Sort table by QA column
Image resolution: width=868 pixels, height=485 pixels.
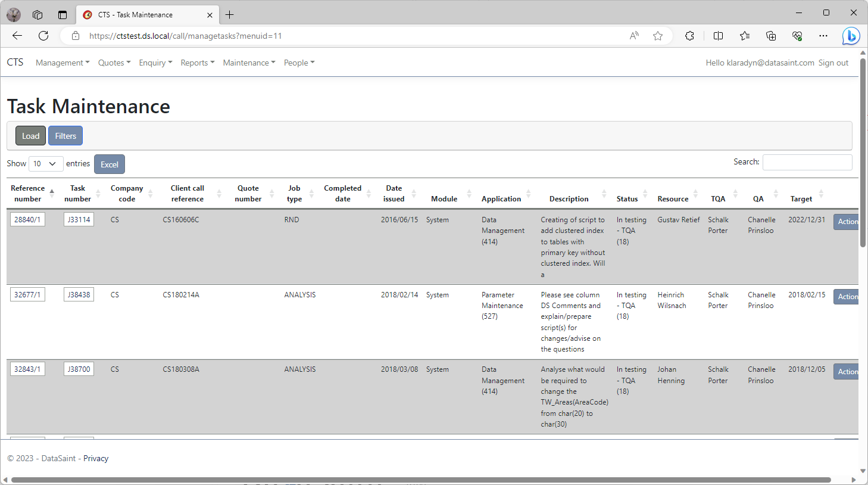click(x=764, y=194)
